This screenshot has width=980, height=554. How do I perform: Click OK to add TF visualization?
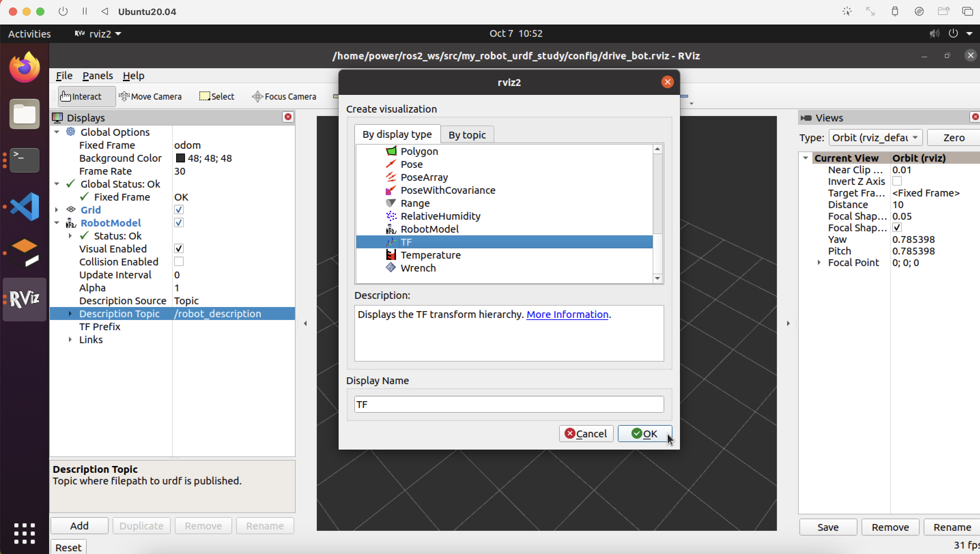(644, 434)
